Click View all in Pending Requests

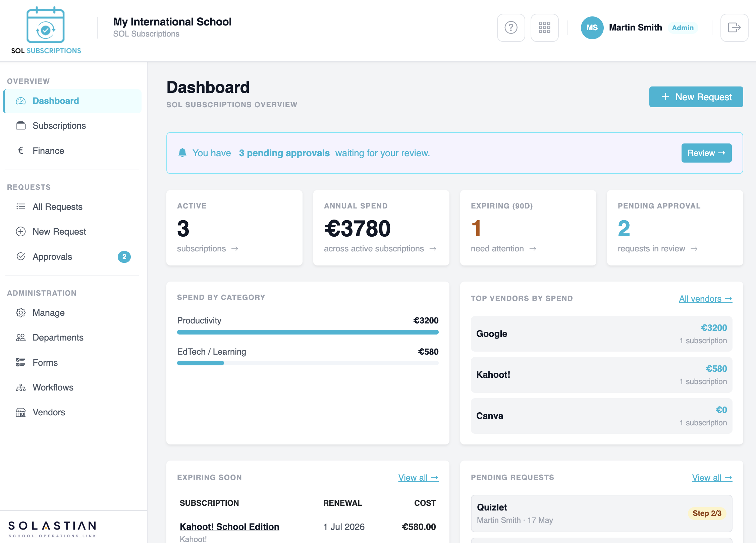coord(712,478)
